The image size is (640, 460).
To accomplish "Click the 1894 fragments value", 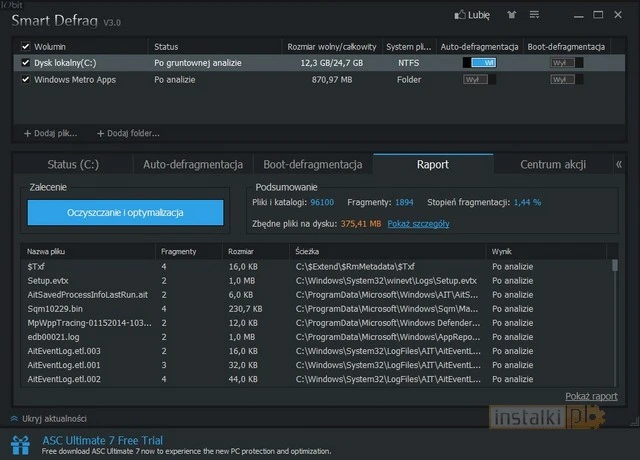I will 404,202.
